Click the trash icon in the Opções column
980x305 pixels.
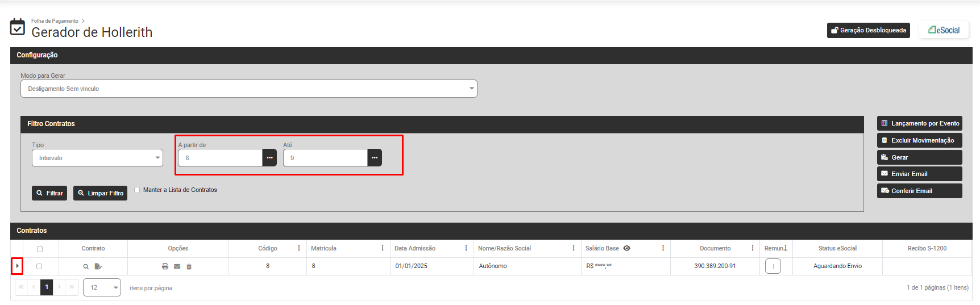tap(189, 266)
